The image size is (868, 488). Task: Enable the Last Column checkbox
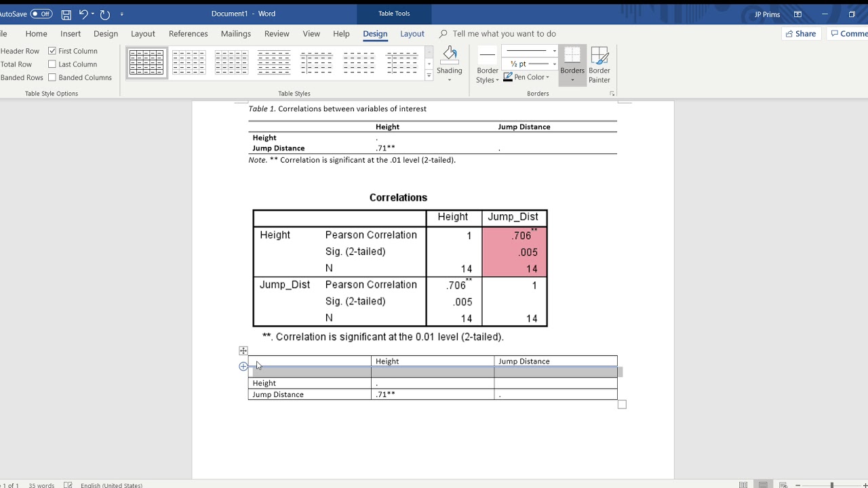52,64
